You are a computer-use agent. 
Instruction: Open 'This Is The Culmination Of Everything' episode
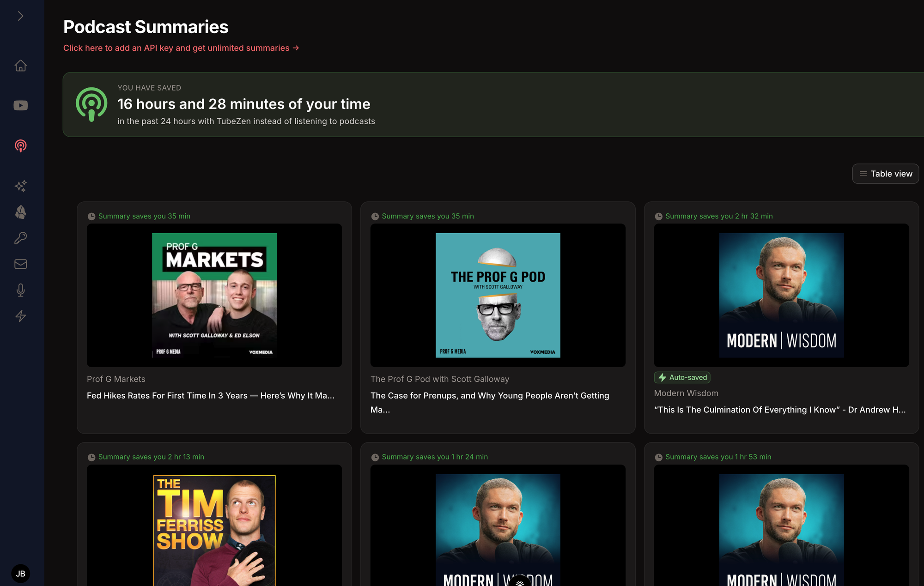tap(780, 410)
